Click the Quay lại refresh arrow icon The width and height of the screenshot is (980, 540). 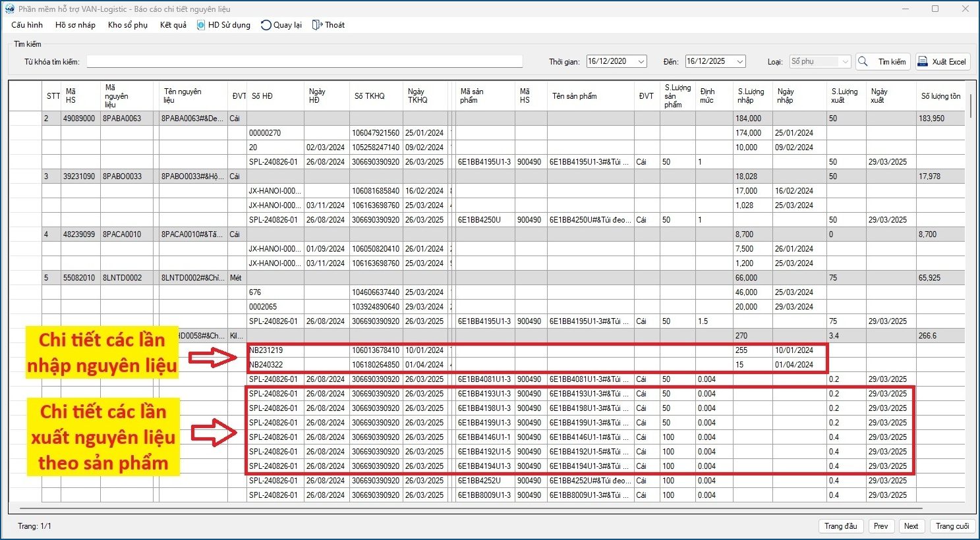coord(266,25)
